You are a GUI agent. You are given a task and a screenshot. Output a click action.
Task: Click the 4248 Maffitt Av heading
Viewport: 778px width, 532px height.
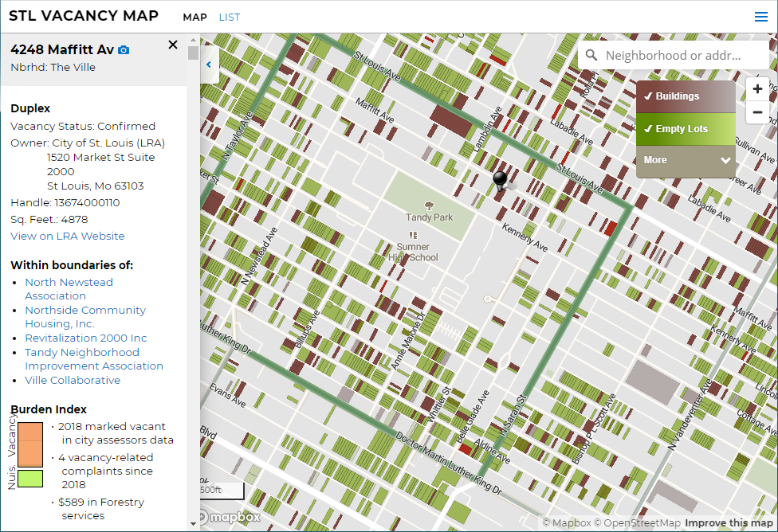(x=62, y=49)
